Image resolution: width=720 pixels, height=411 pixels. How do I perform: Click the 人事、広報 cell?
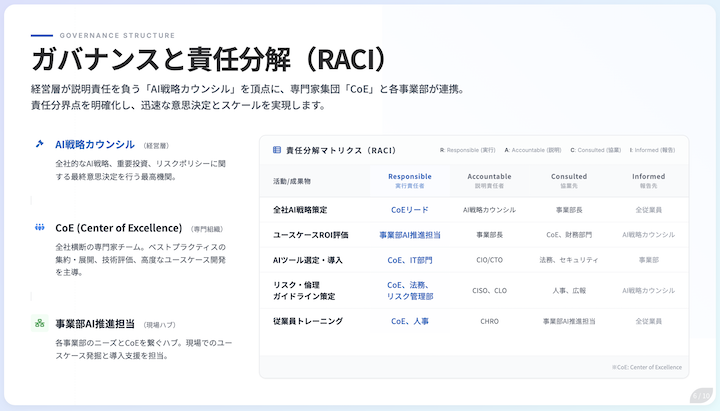[569, 291]
